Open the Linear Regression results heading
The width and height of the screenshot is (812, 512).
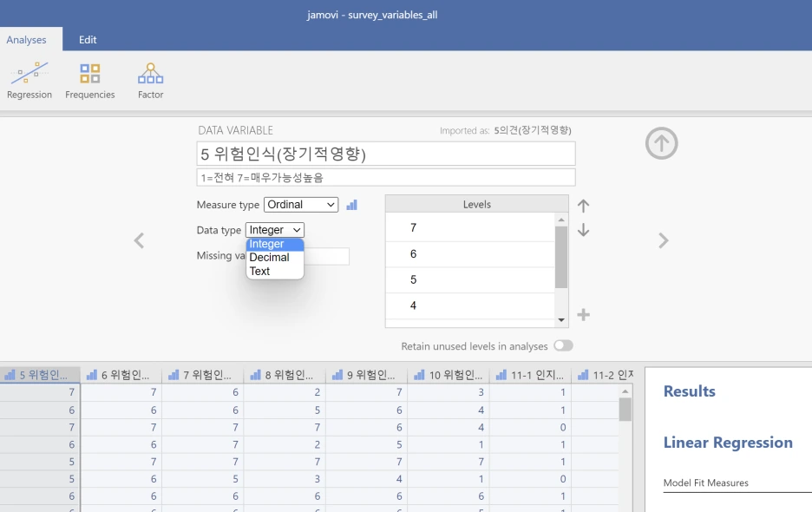pyautogui.click(x=729, y=443)
